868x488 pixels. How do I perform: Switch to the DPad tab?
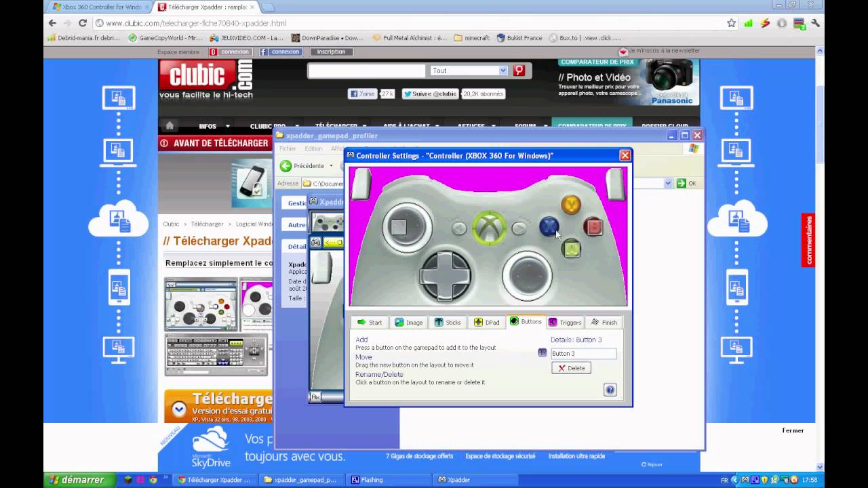click(x=487, y=323)
